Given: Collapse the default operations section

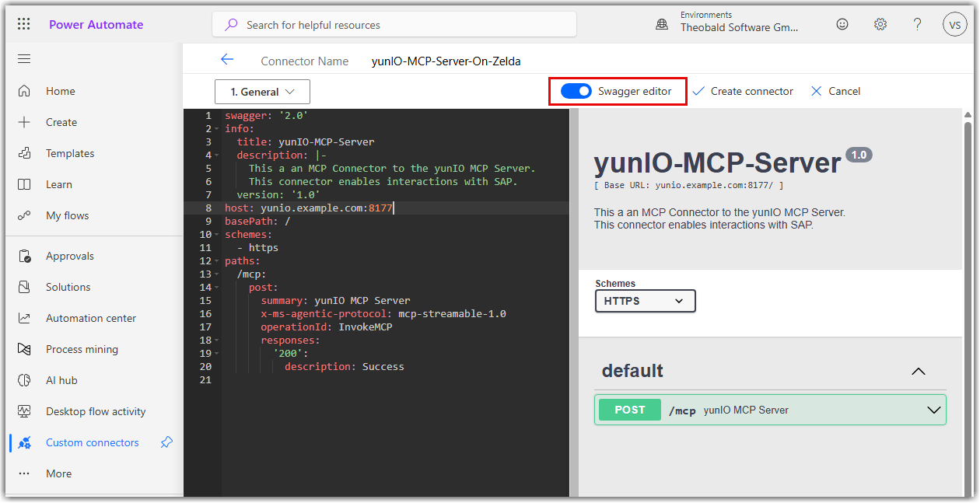Looking at the screenshot, I should coord(918,371).
